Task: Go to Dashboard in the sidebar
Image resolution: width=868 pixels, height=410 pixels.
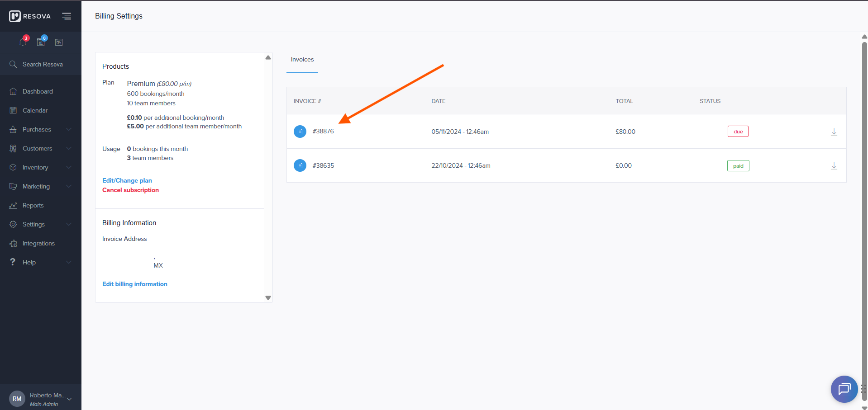Action: click(x=38, y=91)
